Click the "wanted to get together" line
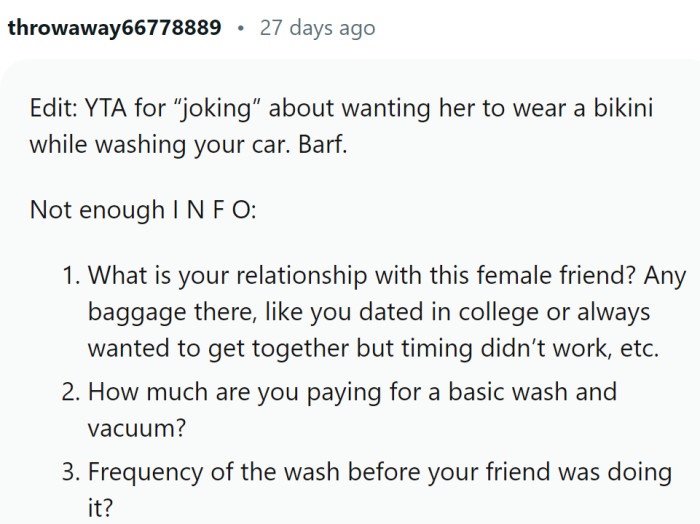This screenshot has height=524, width=700. pyautogui.click(x=280, y=349)
